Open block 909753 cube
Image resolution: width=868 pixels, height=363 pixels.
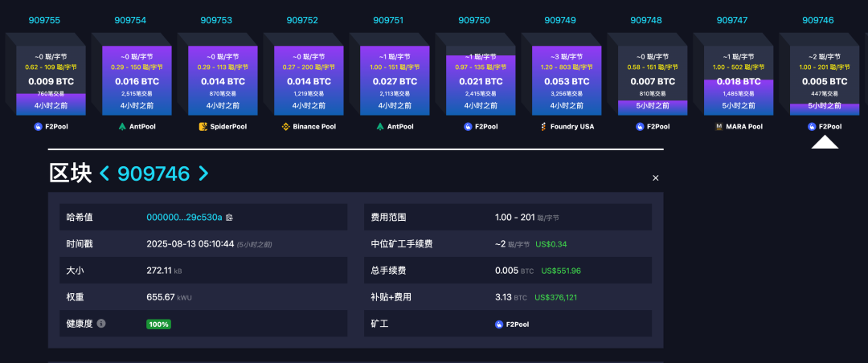[x=223, y=80]
